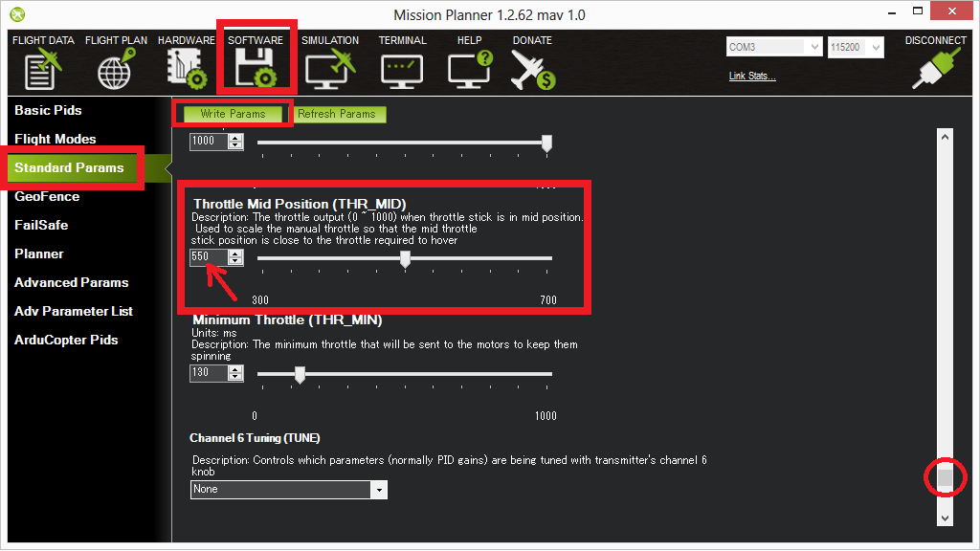Open the Hardware configuration icon
This screenshot has height=551, width=980.
pyautogui.click(x=187, y=69)
